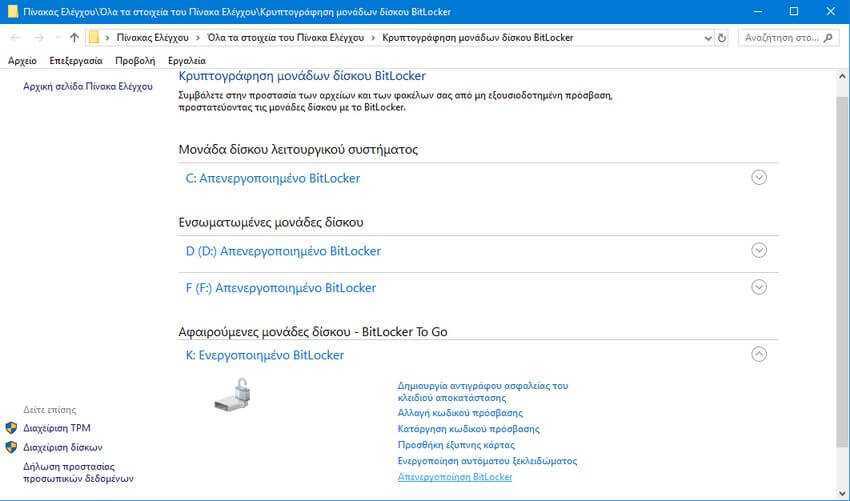Open the Εργαλεία menu
The width and height of the screenshot is (850, 501).
(187, 61)
